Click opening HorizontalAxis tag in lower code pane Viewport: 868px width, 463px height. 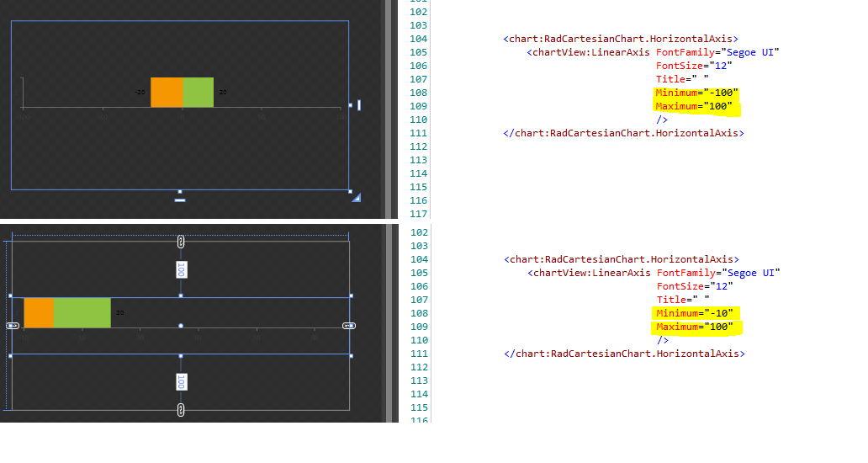[x=622, y=259]
